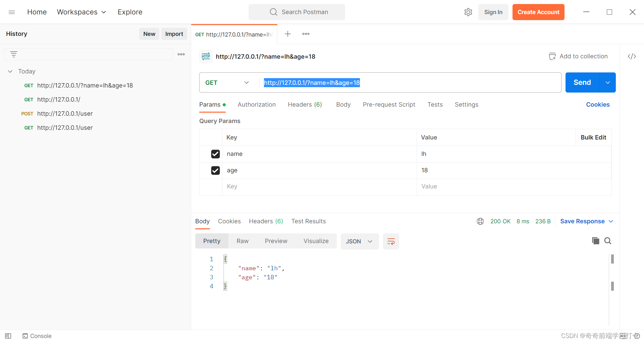Open the Explore page
The height and width of the screenshot is (342, 644).
click(x=130, y=12)
